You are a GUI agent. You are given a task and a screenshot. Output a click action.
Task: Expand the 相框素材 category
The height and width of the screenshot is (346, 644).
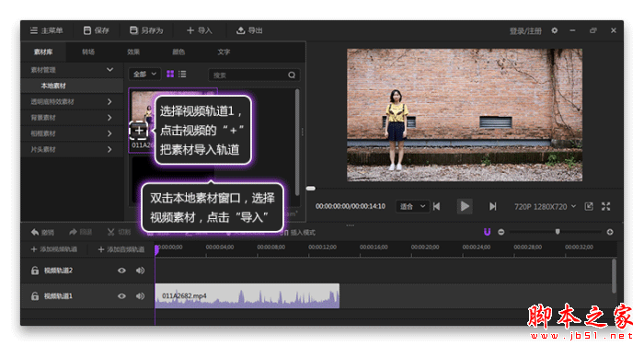(72, 133)
